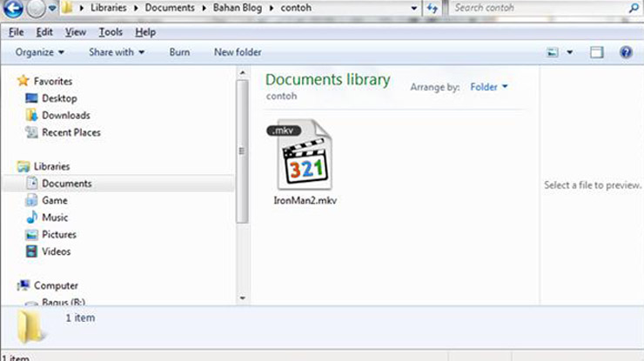The height and width of the screenshot is (361, 644).
Task: Open the View menu
Action: (76, 32)
